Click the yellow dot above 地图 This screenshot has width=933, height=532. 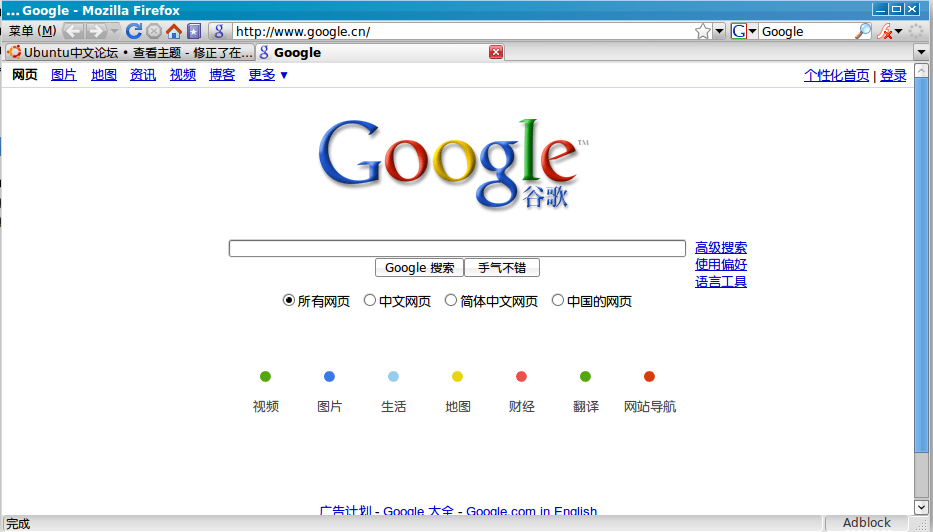click(x=457, y=376)
